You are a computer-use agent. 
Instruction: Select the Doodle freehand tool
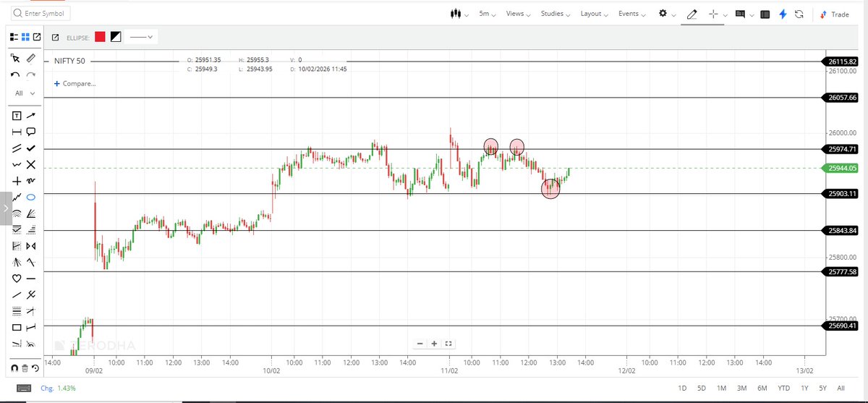(x=31, y=180)
